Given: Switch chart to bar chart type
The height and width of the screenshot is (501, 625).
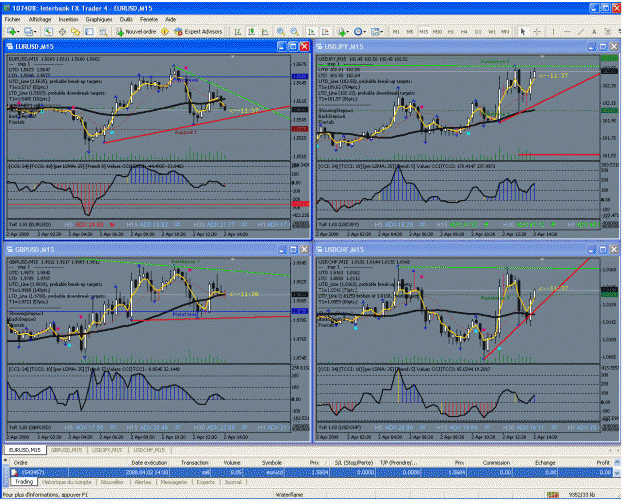Looking at the screenshot, I should click(238, 31).
